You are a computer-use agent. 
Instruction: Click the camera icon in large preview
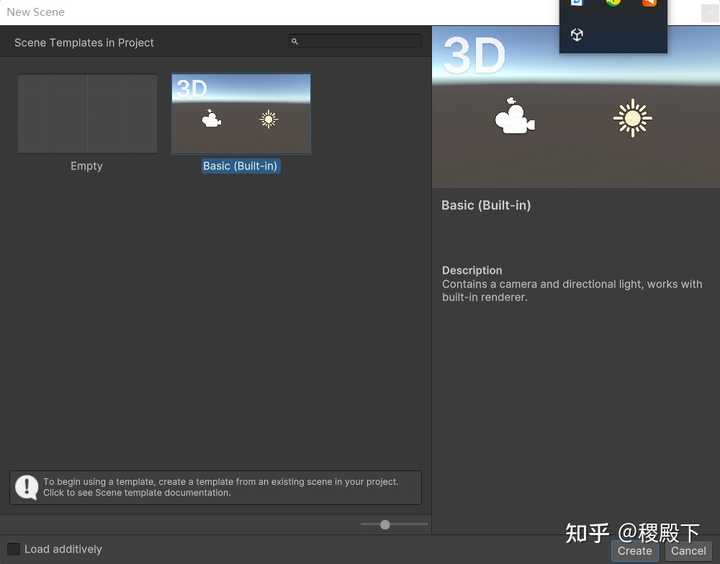pyautogui.click(x=514, y=116)
